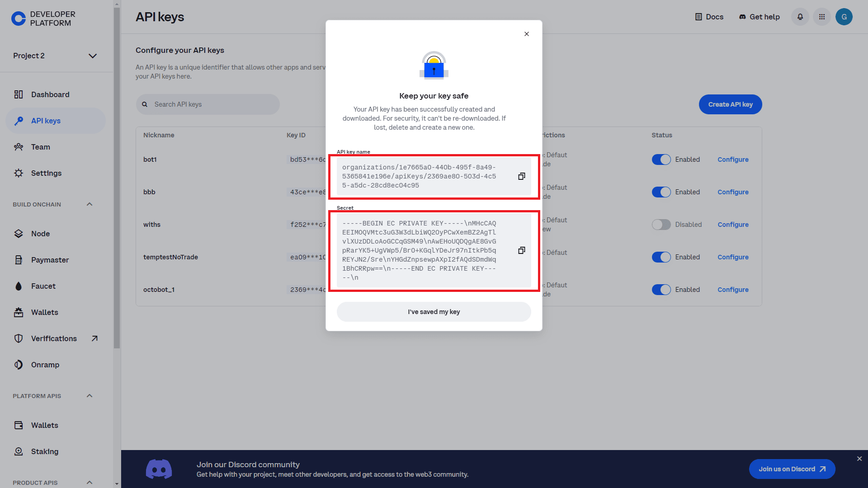Click the Verifications shield icon
Viewport: 868px width, 488px height.
19,338
